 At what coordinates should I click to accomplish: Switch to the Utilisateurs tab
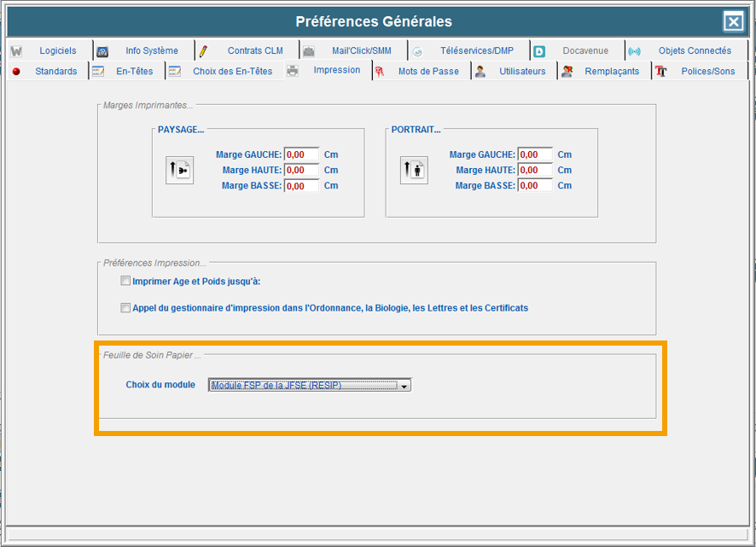click(x=521, y=72)
